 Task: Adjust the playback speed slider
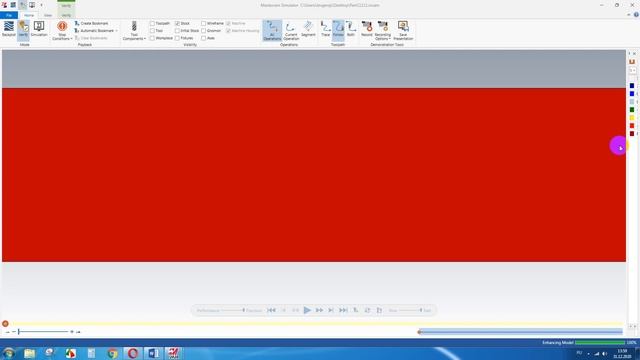pos(421,310)
